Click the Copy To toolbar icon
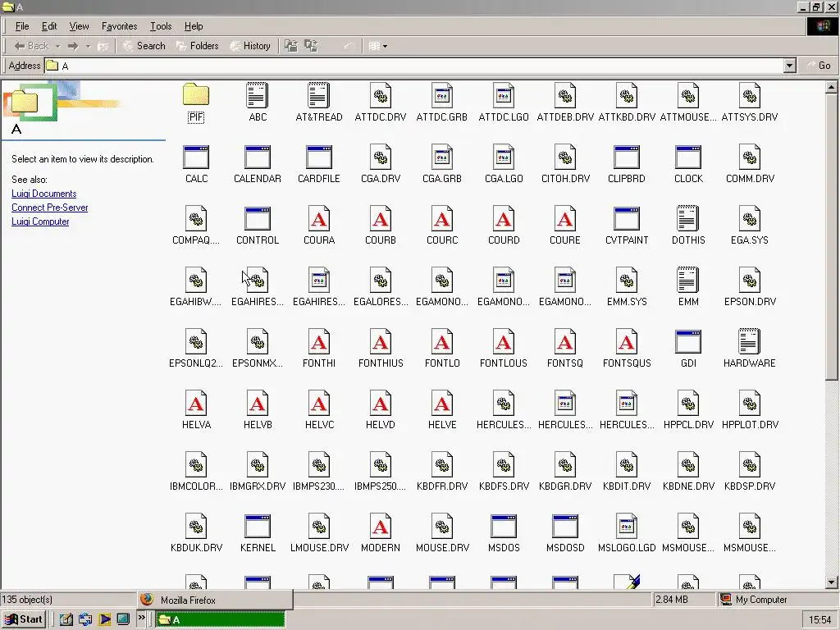The width and height of the screenshot is (840, 630). [x=311, y=46]
